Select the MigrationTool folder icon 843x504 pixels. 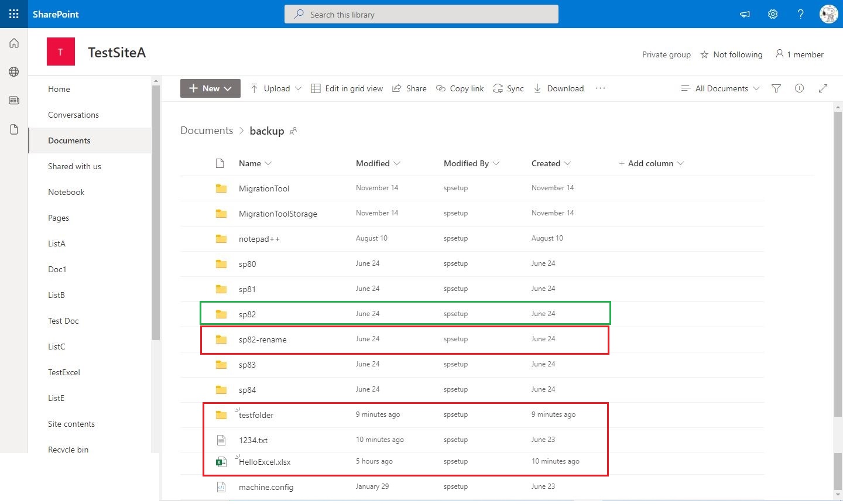pyautogui.click(x=221, y=188)
